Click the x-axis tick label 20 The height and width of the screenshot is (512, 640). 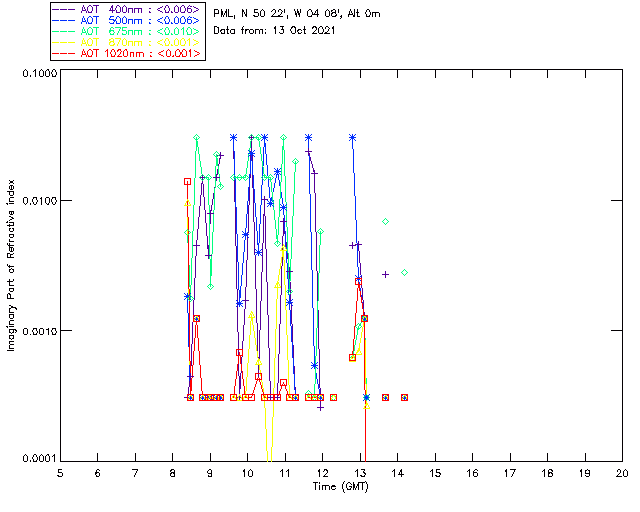(622, 473)
